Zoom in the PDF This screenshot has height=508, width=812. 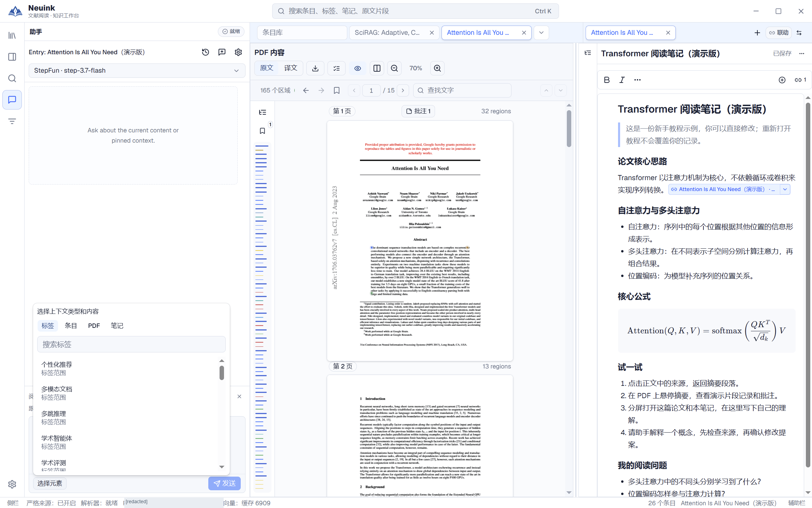coord(437,68)
